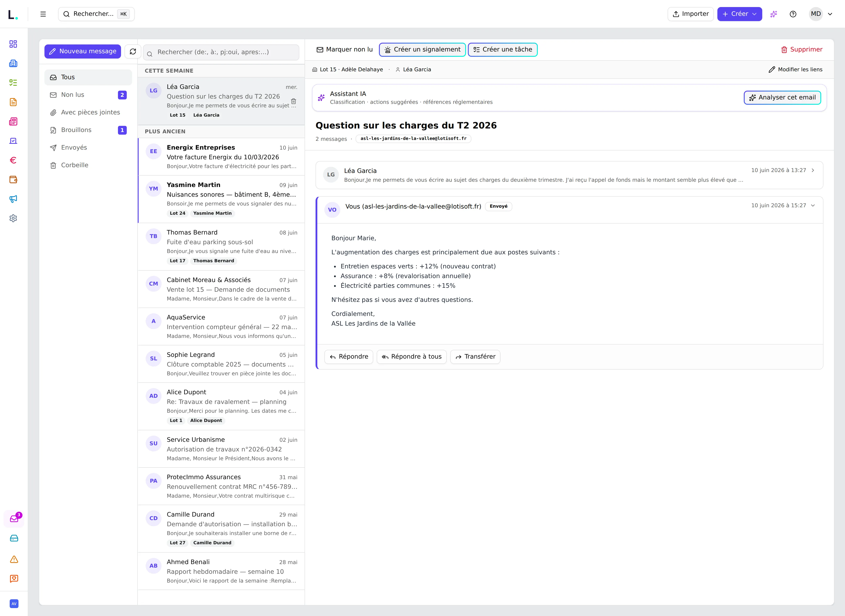Screen dimensions: 845x616
Task: Click the Nouveau message button
Action: point(83,51)
